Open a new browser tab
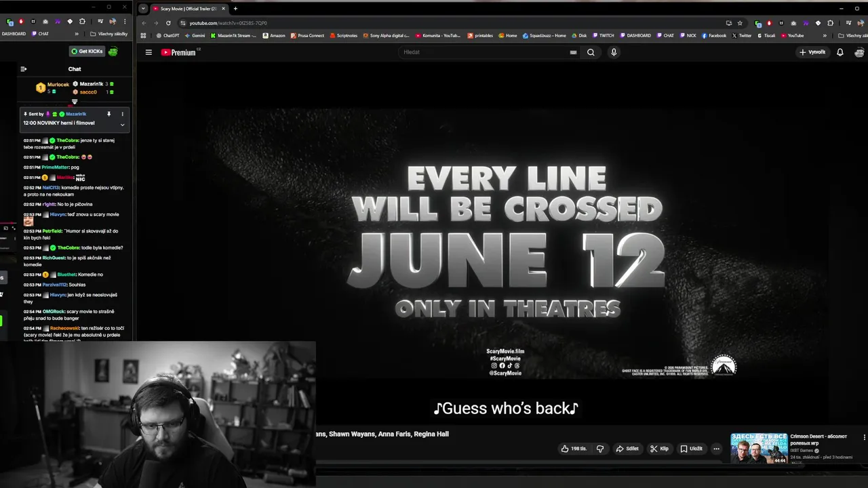Viewport: 868px width, 488px height. [235, 9]
